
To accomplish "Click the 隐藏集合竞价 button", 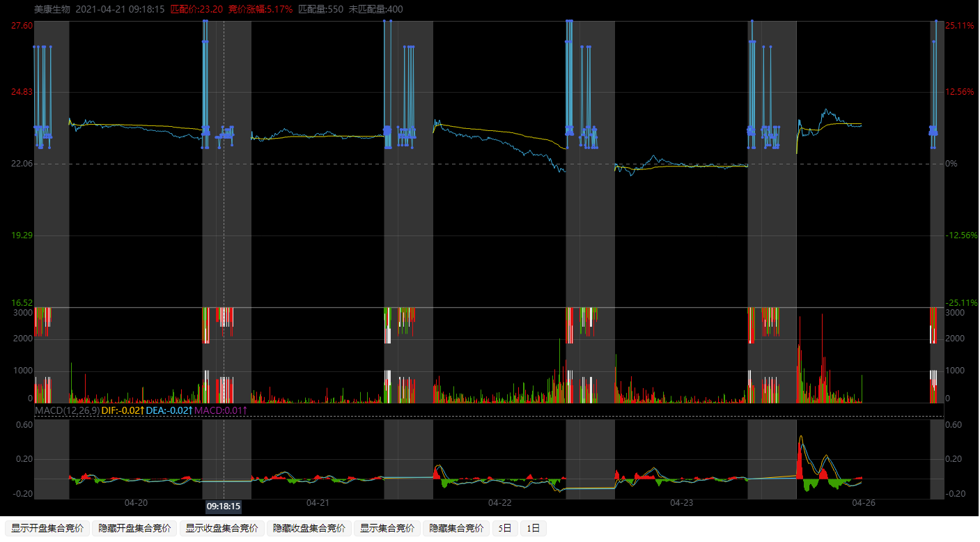I will pos(456,529).
